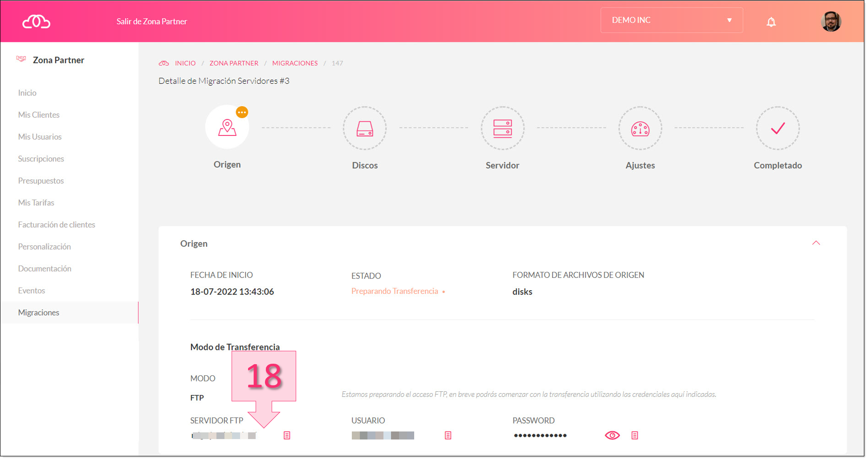
Task: Select the Discos step icon
Action: (364, 128)
